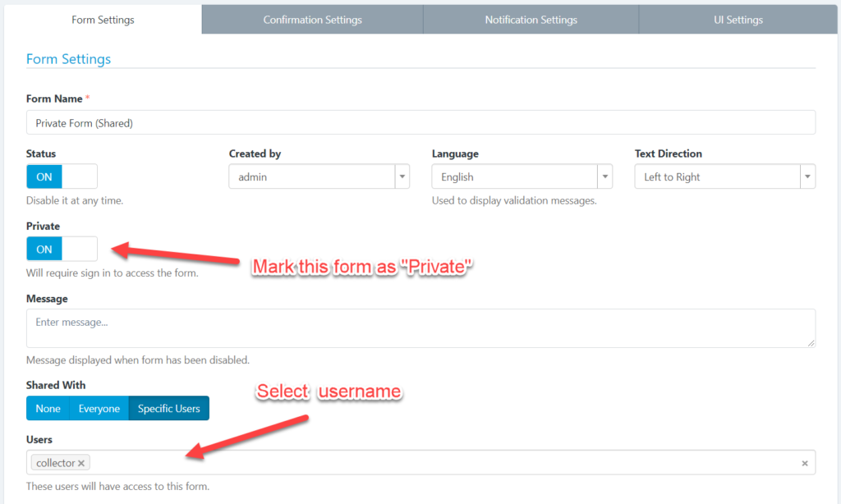Click the Form Settings heading link
This screenshot has width=841, height=504.
tap(68, 58)
